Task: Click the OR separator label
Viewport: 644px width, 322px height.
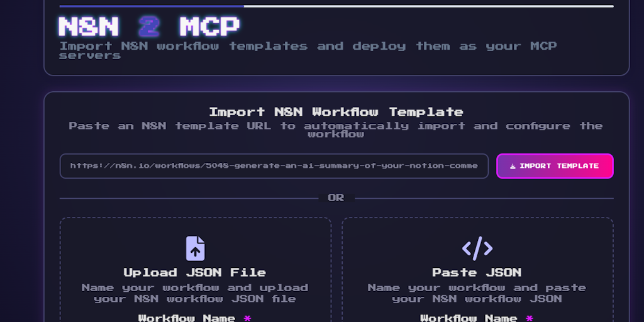Action: click(x=336, y=198)
